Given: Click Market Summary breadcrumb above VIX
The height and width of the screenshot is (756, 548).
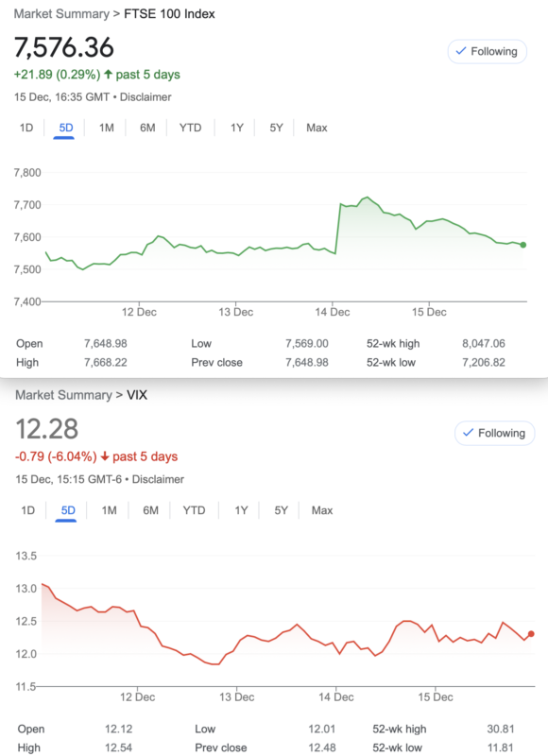Looking at the screenshot, I should point(63,395).
